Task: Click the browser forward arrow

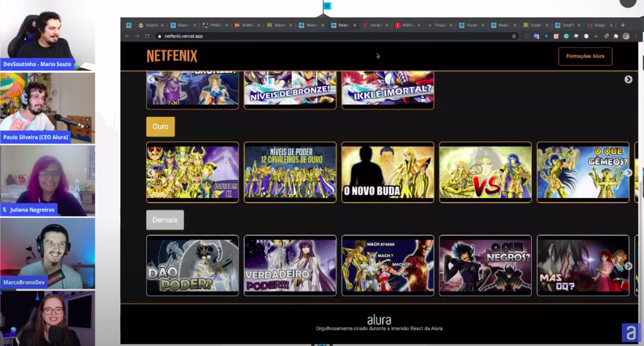Action: (x=137, y=36)
